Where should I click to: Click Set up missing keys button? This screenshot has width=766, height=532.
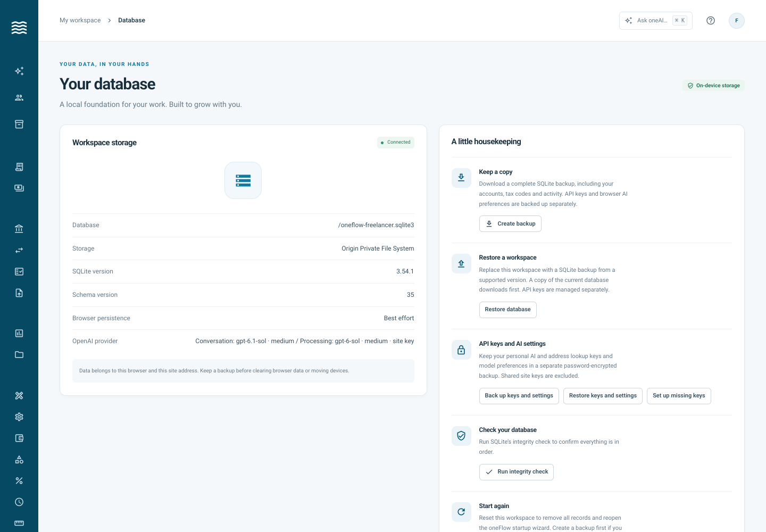click(x=679, y=396)
